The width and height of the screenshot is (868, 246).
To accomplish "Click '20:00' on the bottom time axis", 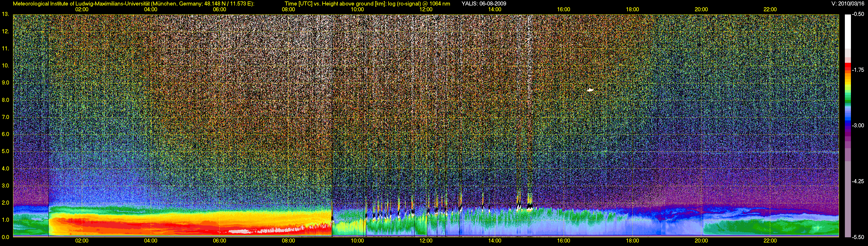I will click(x=701, y=241).
